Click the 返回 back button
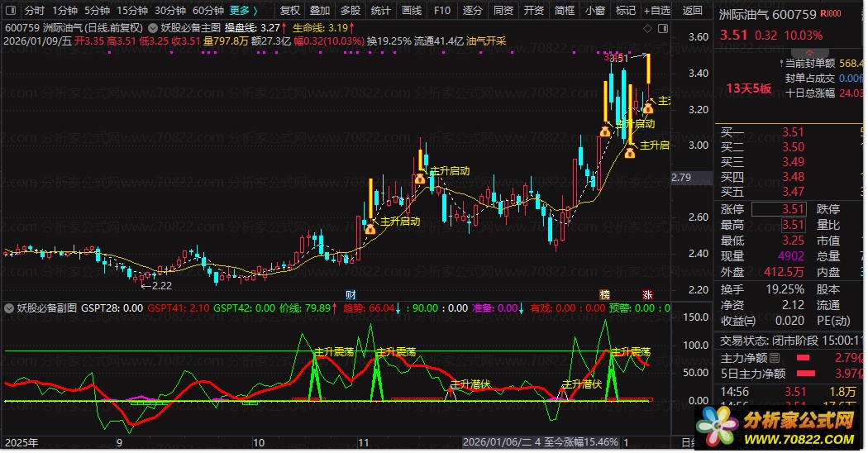 point(692,11)
